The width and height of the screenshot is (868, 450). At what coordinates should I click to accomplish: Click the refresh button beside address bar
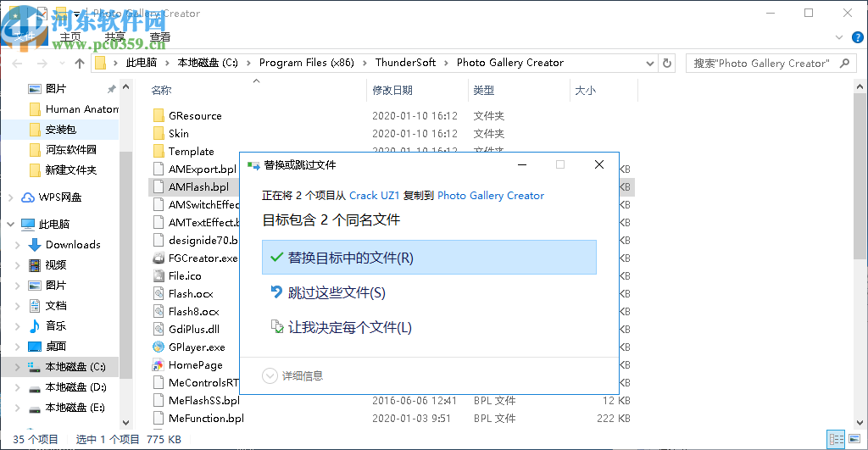coord(667,63)
